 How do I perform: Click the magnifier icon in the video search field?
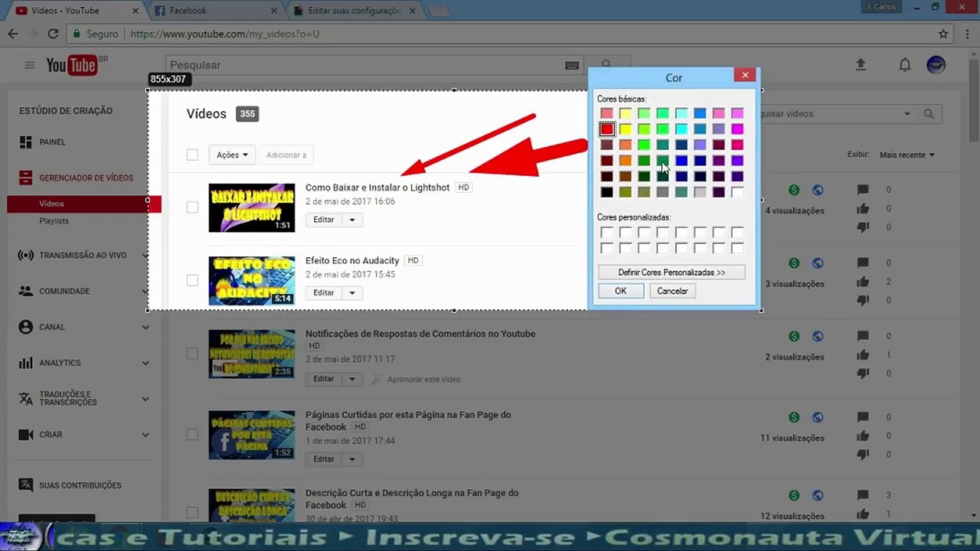929,114
